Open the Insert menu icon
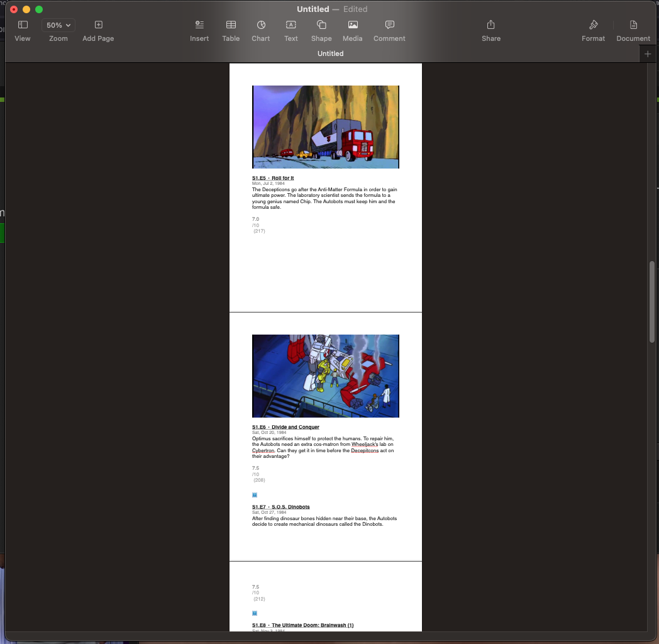This screenshot has width=659, height=644. coord(199,25)
